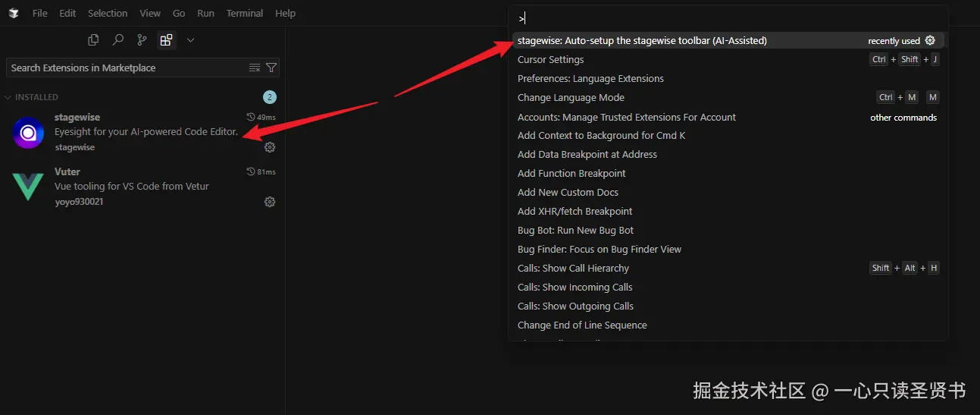Select the Add Function Breakpoint command
The height and width of the screenshot is (415, 980).
tap(728, 173)
